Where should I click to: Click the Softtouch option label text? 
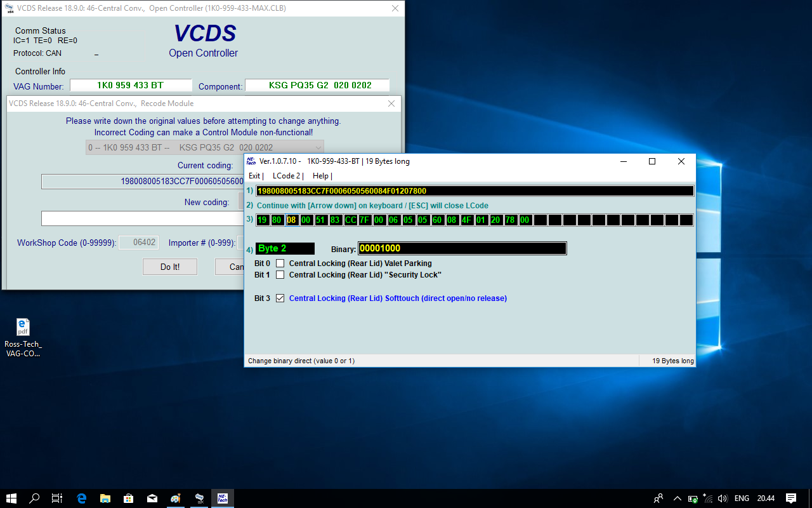point(398,298)
